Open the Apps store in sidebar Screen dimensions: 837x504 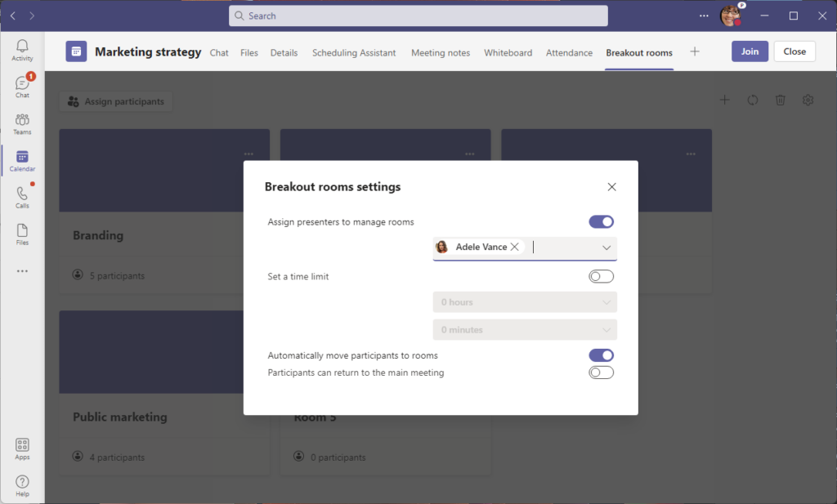click(22, 449)
